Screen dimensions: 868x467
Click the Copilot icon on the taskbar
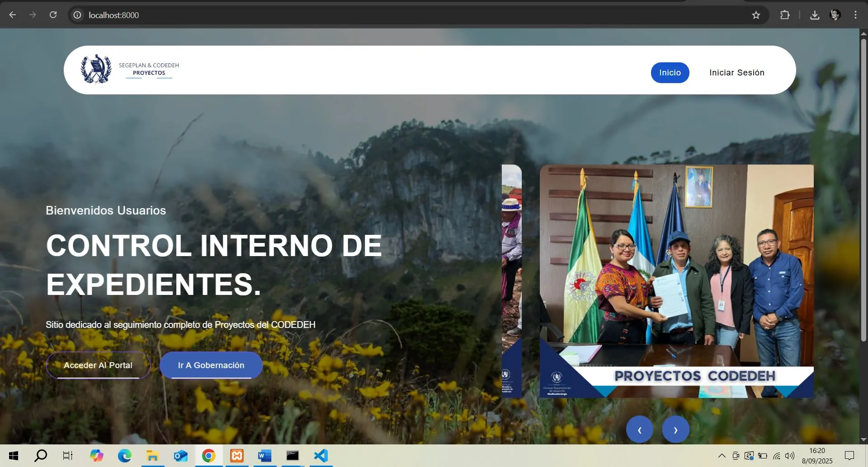tap(96, 455)
